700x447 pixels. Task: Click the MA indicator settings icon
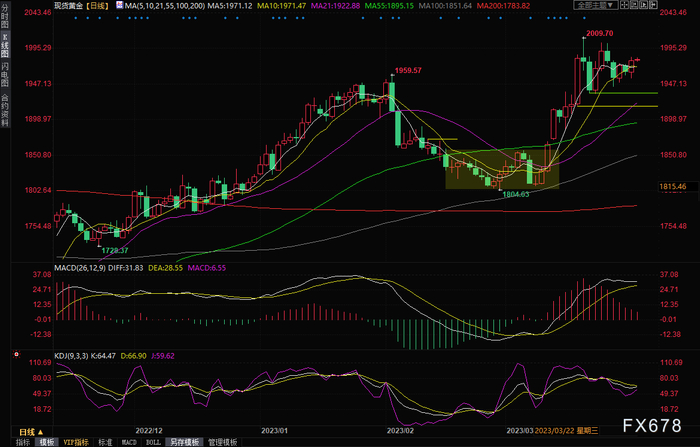click(x=120, y=5)
